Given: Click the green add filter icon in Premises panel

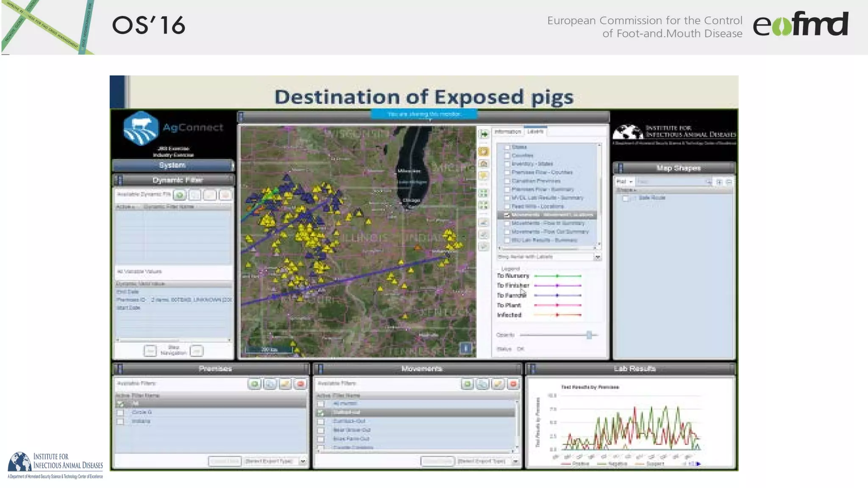Looking at the screenshot, I should click(254, 384).
